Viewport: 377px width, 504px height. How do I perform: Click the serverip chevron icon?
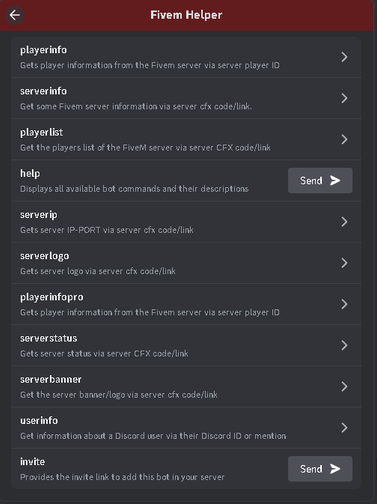[x=344, y=222]
